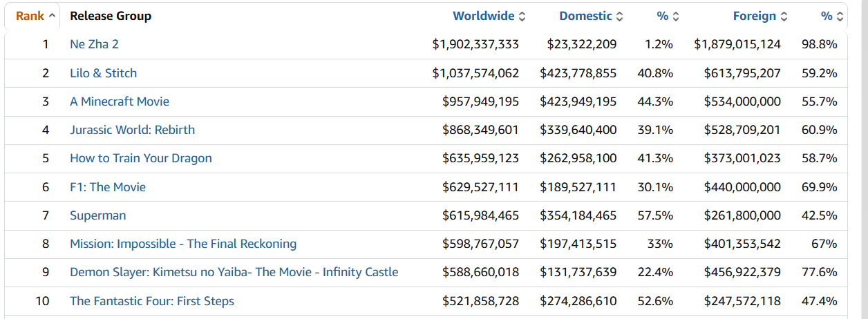Select worldwide value $1,902,337,333
The height and width of the screenshot is (319, 868).
click(475, 44)
